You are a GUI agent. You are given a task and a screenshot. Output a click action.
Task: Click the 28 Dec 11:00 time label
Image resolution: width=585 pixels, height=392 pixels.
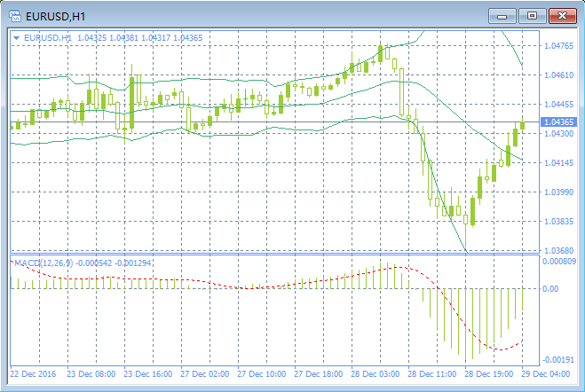[432, 373]
